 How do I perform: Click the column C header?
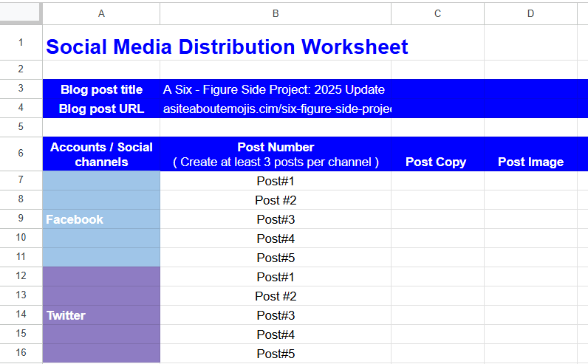pyautogui.click(x=437, y=13)
